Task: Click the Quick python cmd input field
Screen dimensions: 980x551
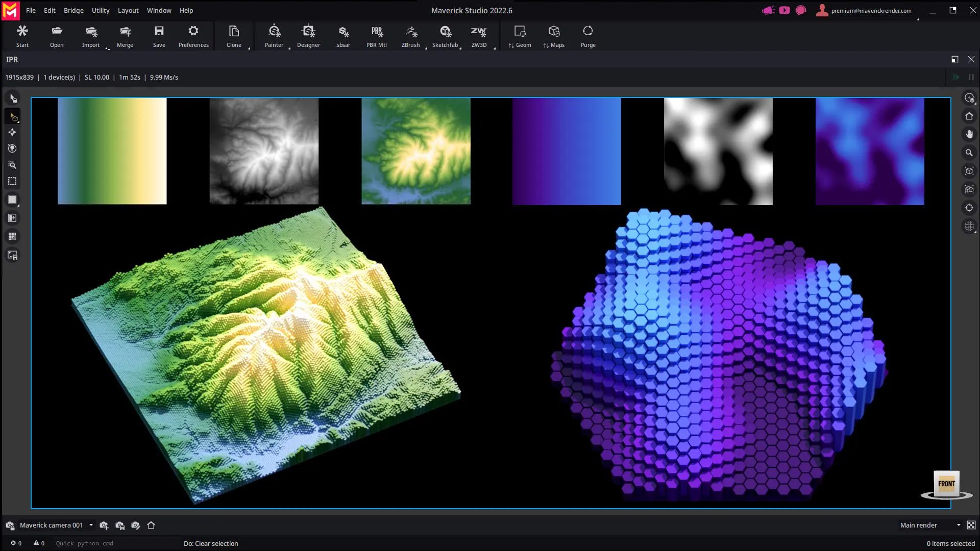Action: click(84, 543)
